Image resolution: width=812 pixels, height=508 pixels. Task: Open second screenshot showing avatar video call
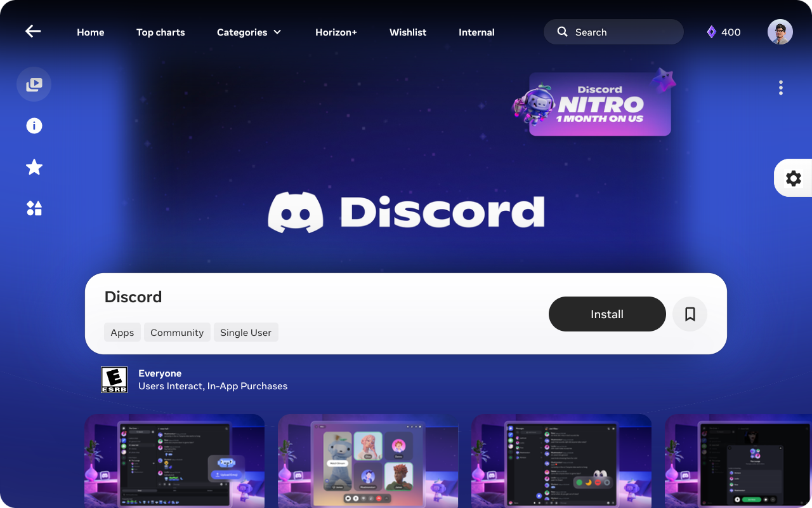point(368,461)
